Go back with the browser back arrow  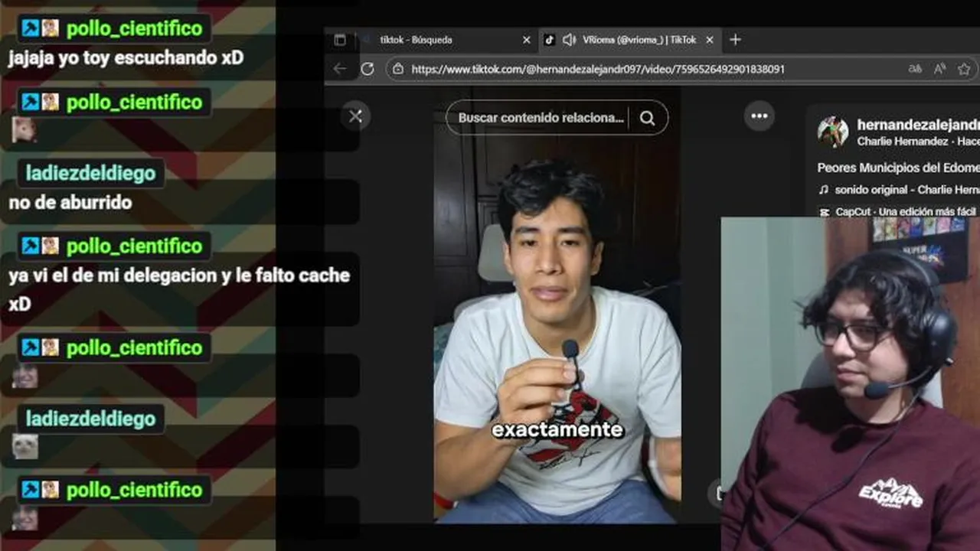pos(340,69)
